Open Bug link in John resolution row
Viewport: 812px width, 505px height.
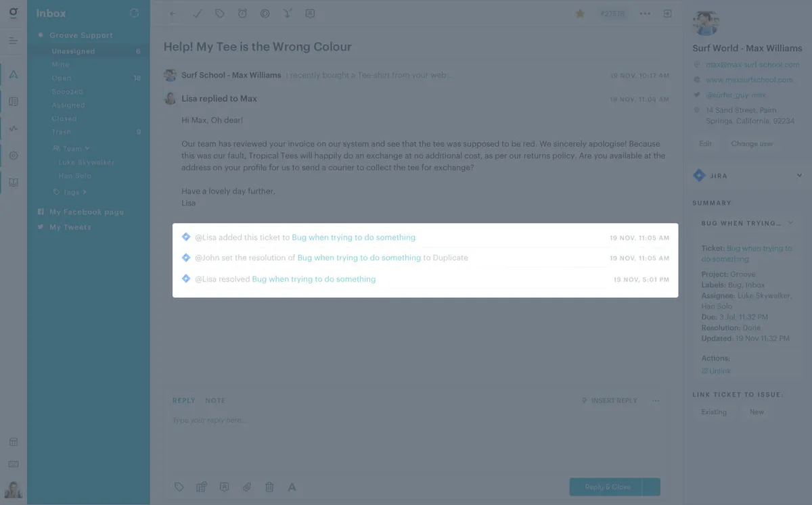point(359,258)
